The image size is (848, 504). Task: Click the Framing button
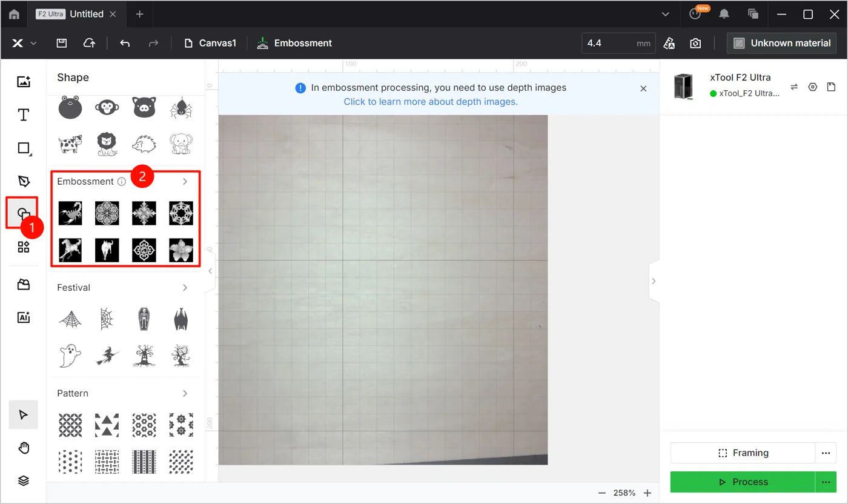743,453
